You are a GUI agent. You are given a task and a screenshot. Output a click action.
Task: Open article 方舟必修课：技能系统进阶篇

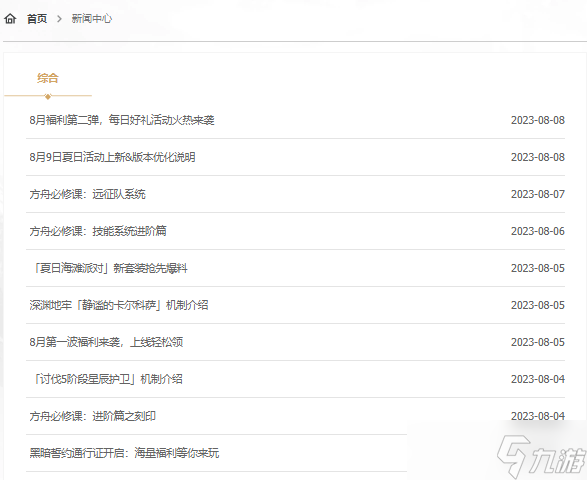point(98,231)
